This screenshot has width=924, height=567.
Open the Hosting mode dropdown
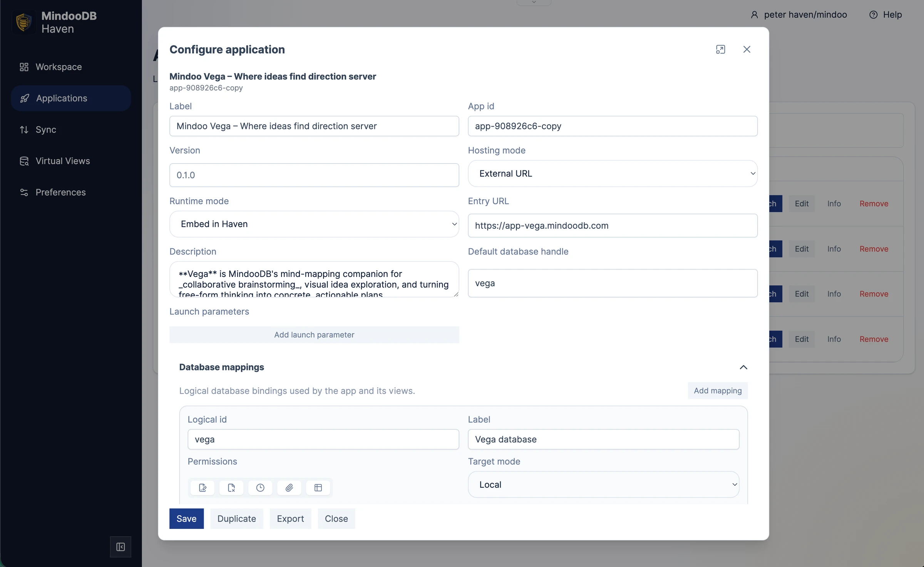point(613,173)
